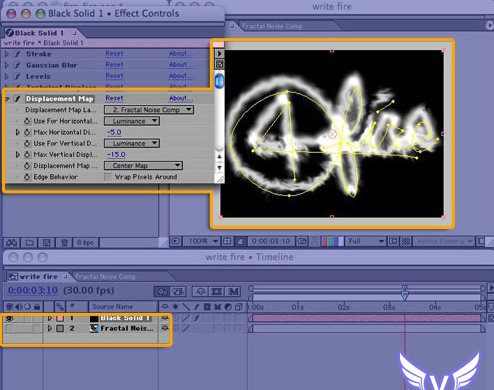Screen dimensions: 494x390
Task: Open Use For Vertical Luminance dropdown
Action: pyautogui.click(x=132, y=143)
